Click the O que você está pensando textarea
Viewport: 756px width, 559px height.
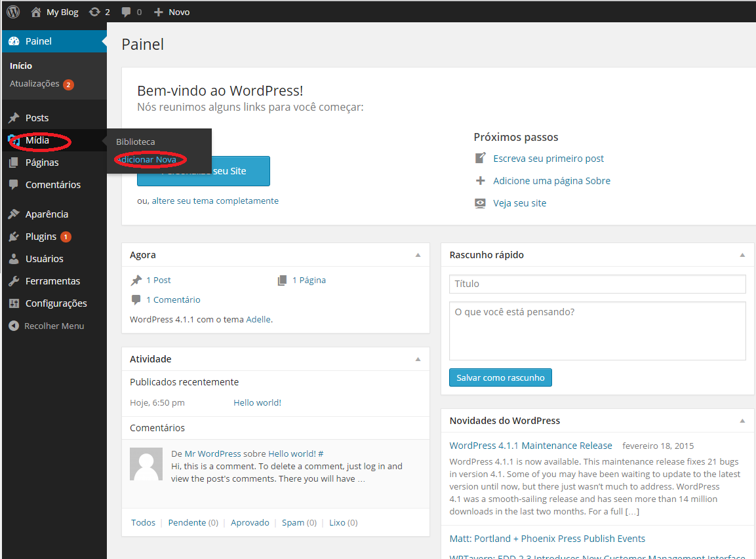tap(597, 331)
